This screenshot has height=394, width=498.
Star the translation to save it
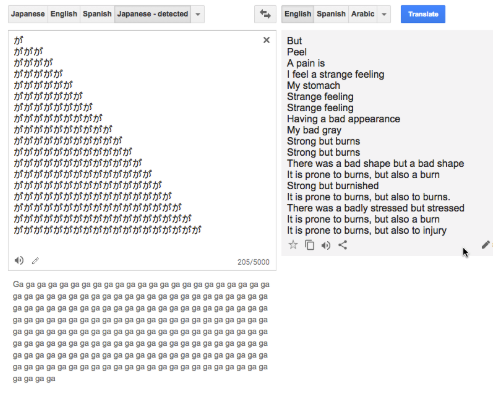pos(293,245)
